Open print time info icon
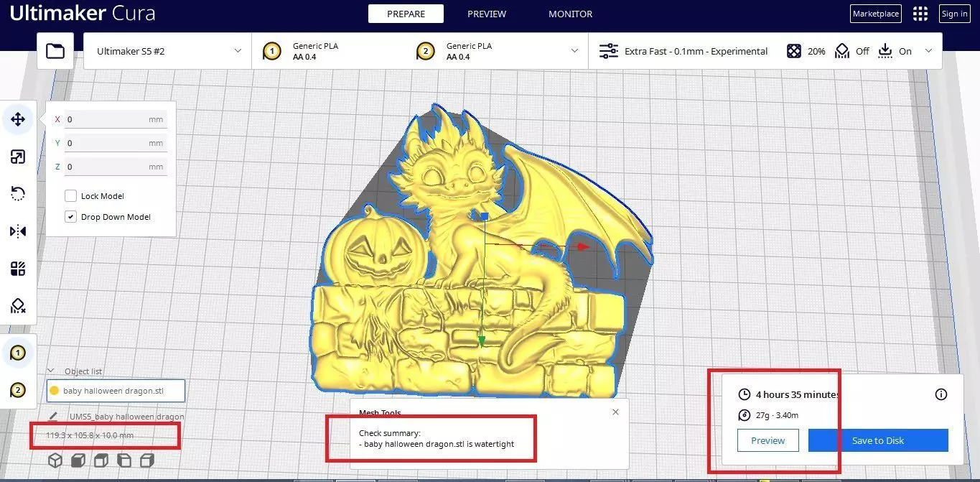The image size is (980, 482). 941,394
